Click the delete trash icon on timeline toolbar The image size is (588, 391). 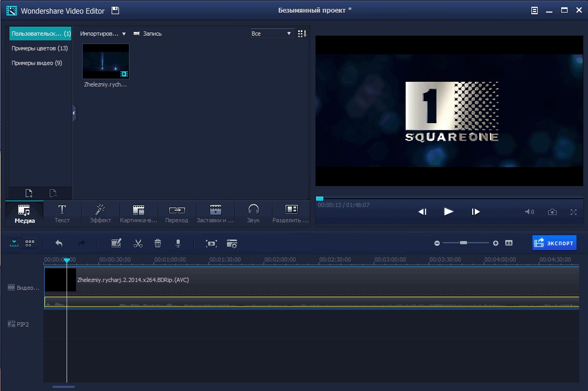point(157,243)
